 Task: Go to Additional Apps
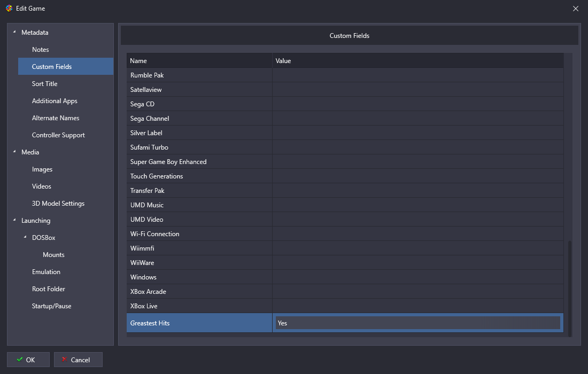point(55,101)
